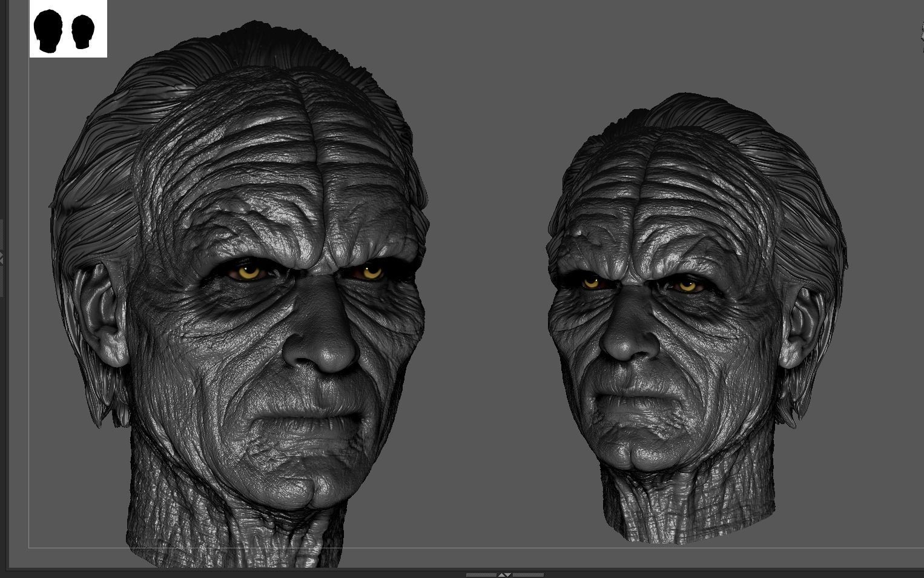Screen dimensions: 924x578
Task: Click the larger sculpted head in the viewport
Action: point(240,295)
